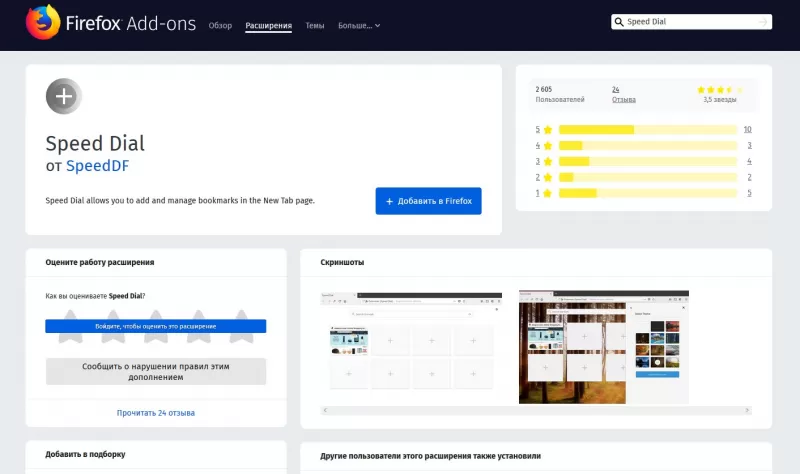Click the 1-star row star icon
The height and width of the screenshot is (474, 800).
[548, 193]
